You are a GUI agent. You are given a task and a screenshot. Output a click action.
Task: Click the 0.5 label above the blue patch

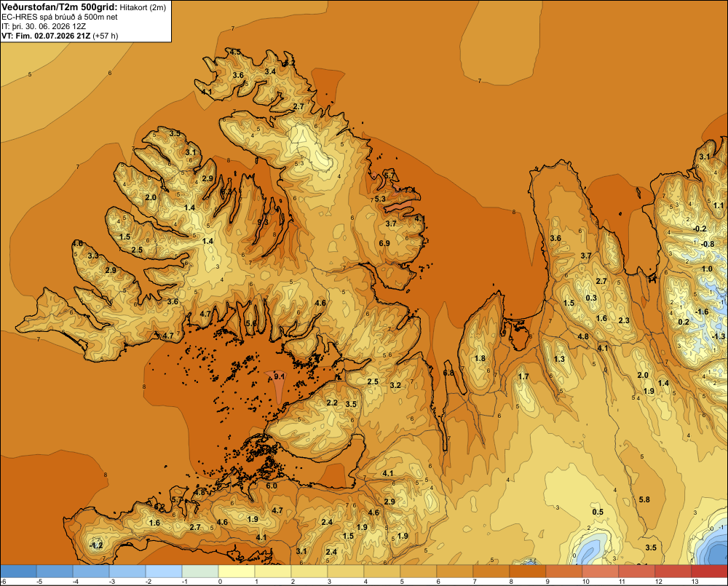coord(598,512)
